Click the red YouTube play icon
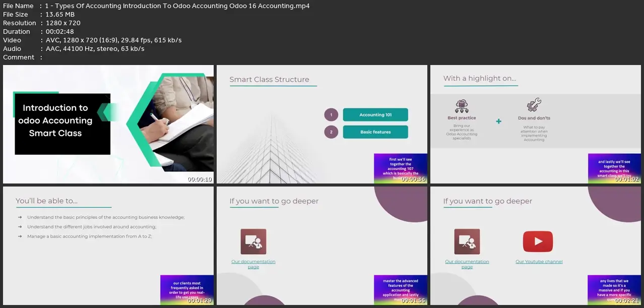The width and height of the screenshot is (644, 308). (x=538, y=242)
